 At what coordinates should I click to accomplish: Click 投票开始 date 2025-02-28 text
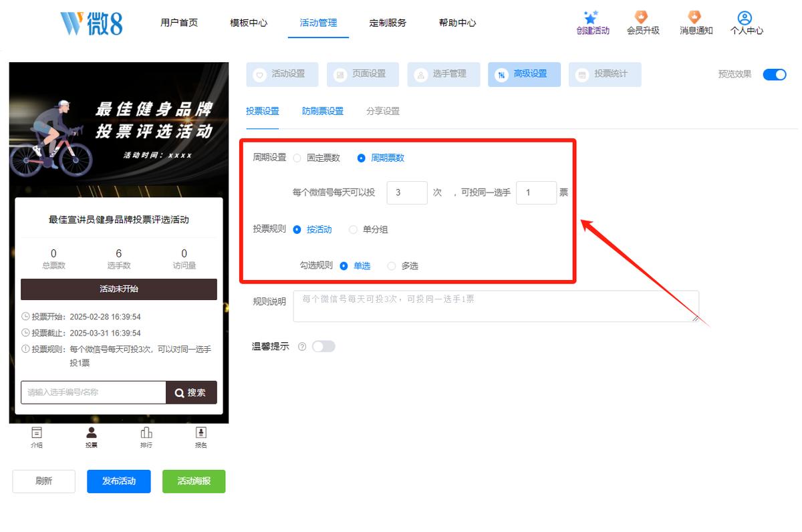[x=105, y=317]
